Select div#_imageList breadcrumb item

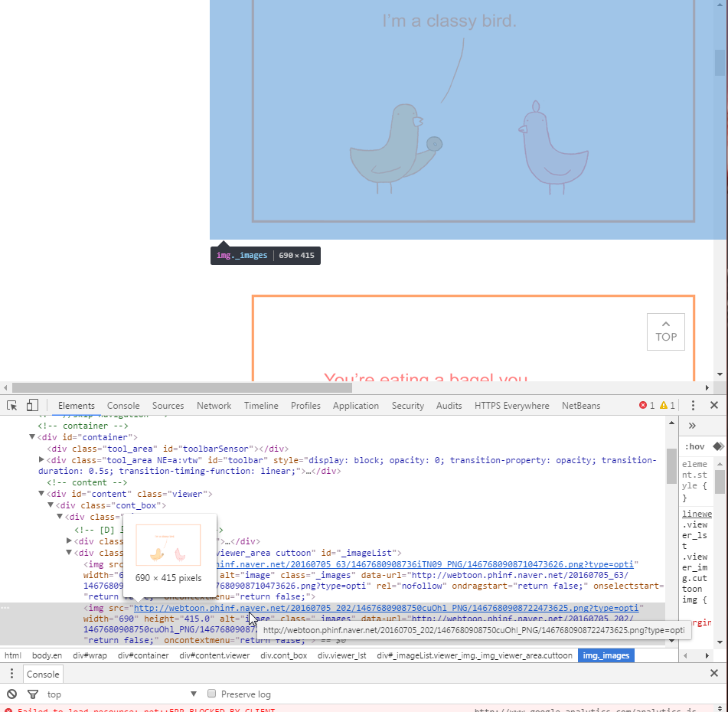tap(475, 655)
